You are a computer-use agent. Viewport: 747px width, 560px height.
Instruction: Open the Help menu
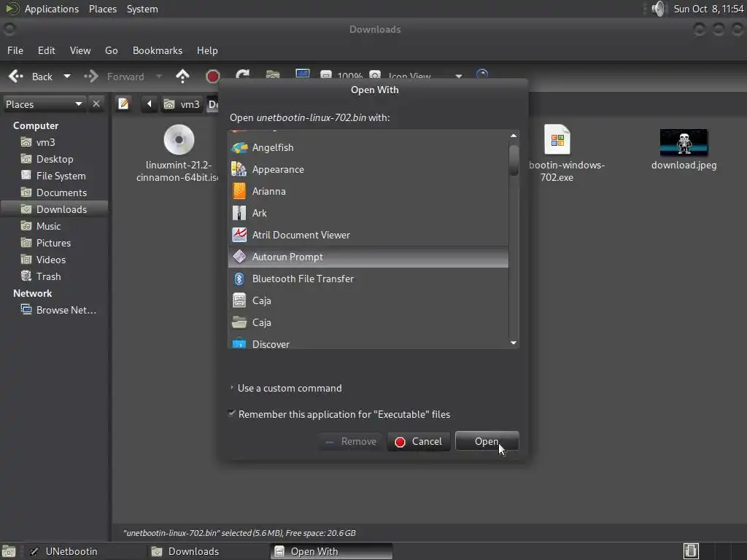(207, 50)
